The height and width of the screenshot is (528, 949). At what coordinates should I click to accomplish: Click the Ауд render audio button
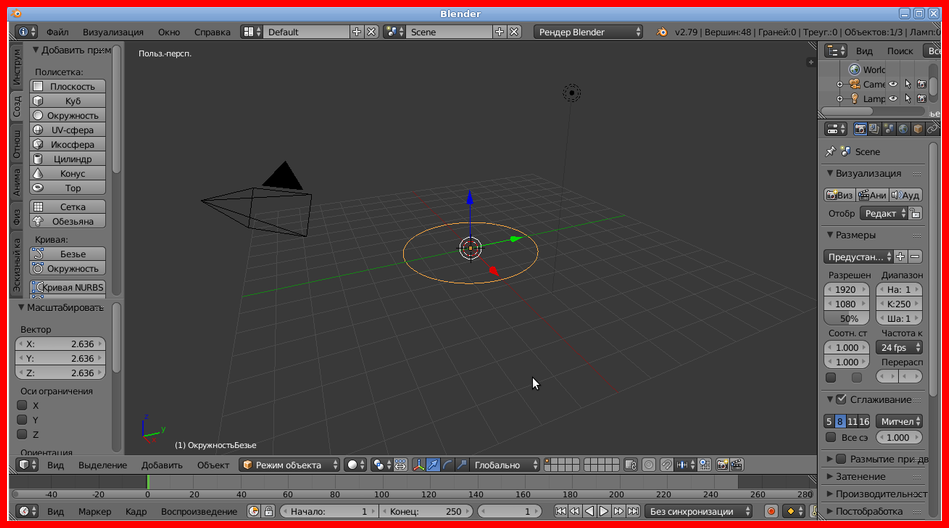point(905,195)
